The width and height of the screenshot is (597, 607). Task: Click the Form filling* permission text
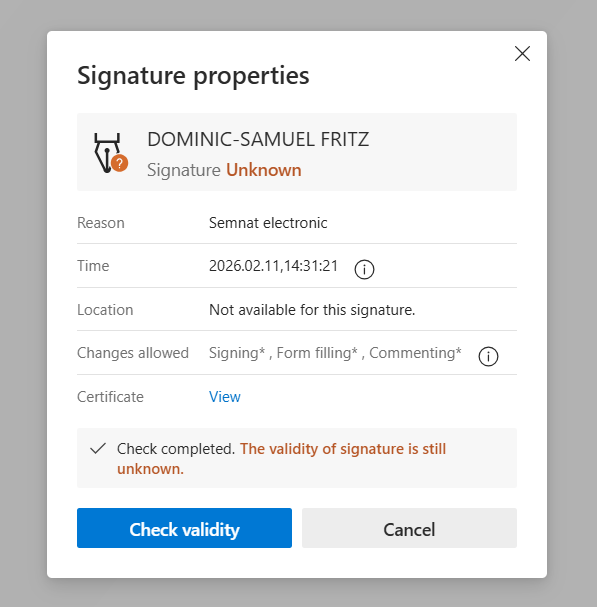pyautogui.click(x=317, y=353)
